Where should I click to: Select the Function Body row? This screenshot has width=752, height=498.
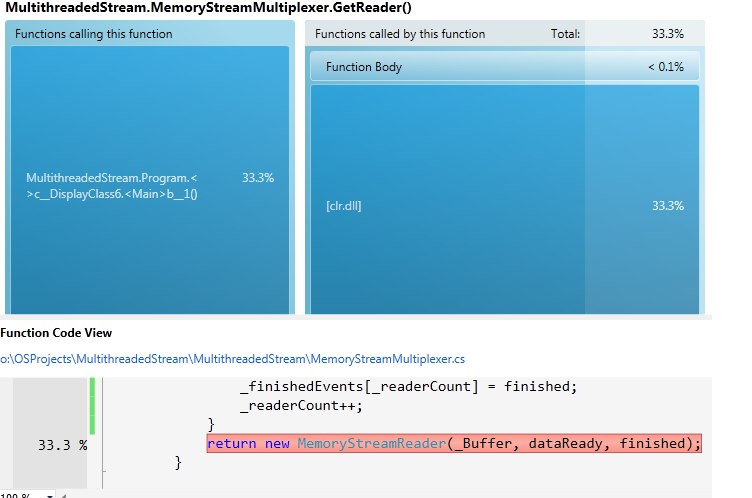click(505, 67)
